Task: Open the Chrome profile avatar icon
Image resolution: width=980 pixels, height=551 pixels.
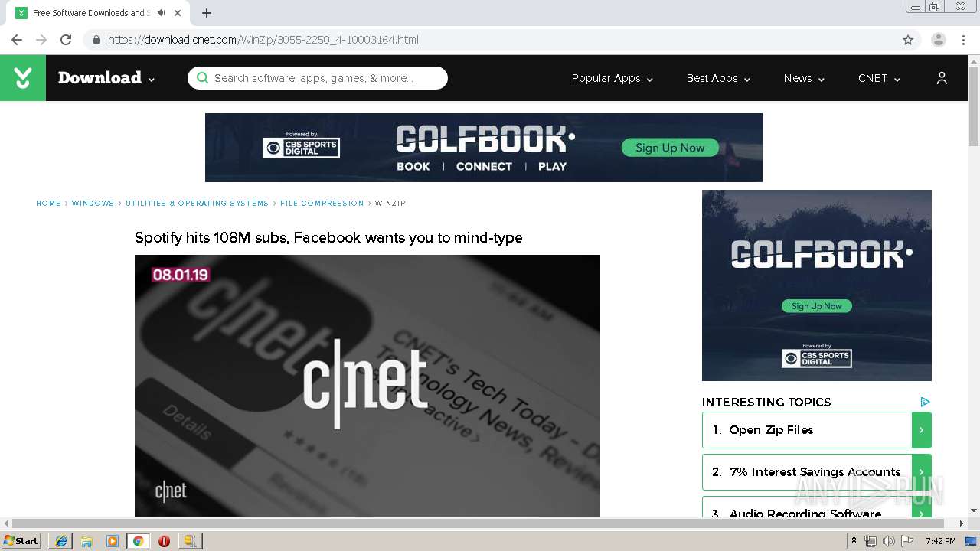Action: point(939,40)
